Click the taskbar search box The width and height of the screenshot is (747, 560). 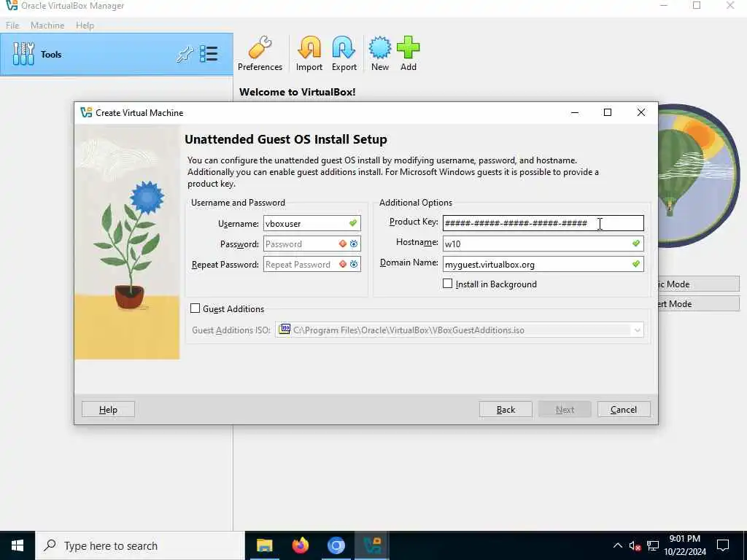(x=140, y=545)
